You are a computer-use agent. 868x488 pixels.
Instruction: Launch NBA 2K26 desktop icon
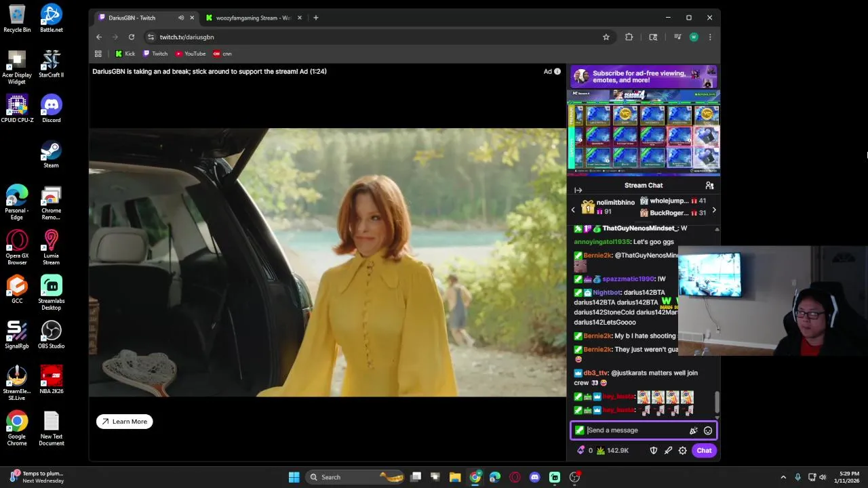[52, 380]
